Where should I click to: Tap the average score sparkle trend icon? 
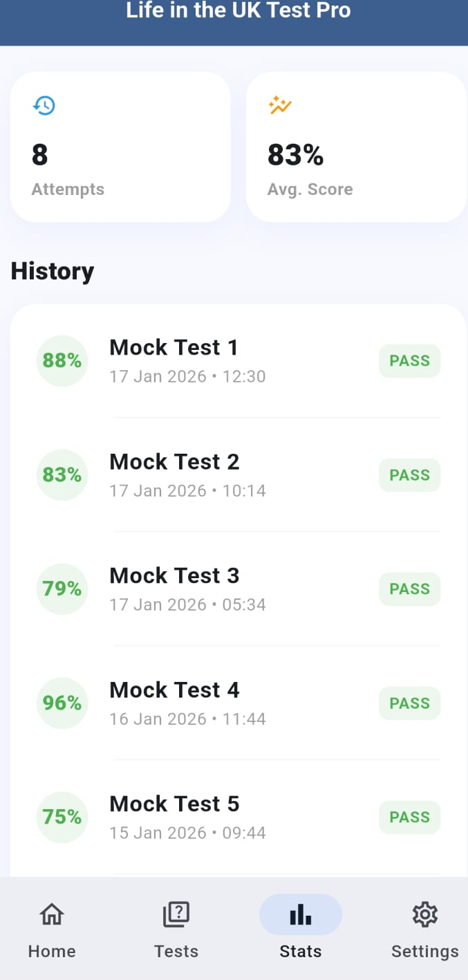coord(280,106)
